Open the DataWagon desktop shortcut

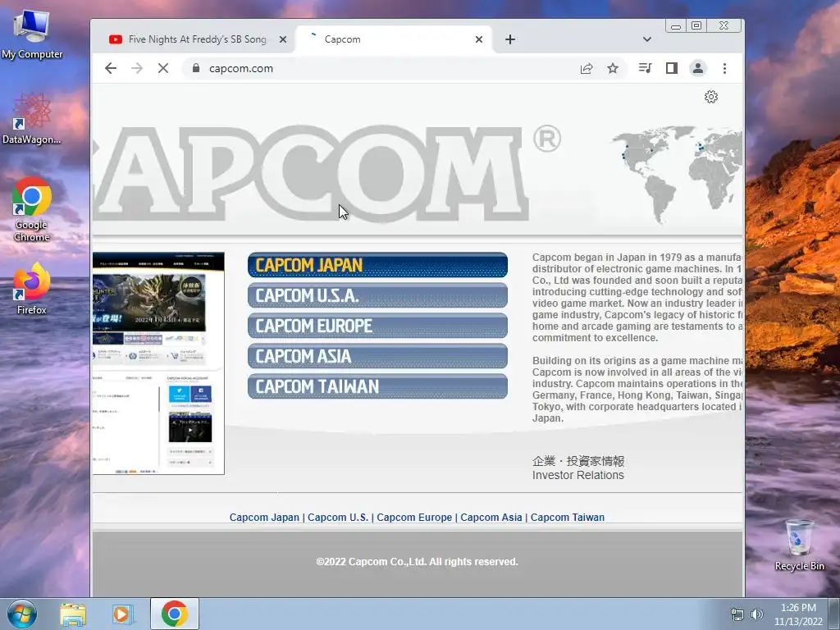[32, 119]
